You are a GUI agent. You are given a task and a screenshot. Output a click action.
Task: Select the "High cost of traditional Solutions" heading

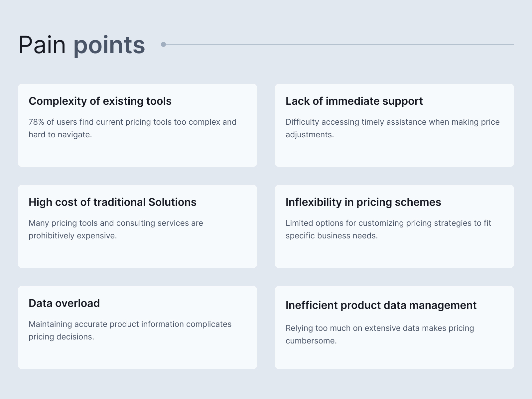(x=112, y=202)
